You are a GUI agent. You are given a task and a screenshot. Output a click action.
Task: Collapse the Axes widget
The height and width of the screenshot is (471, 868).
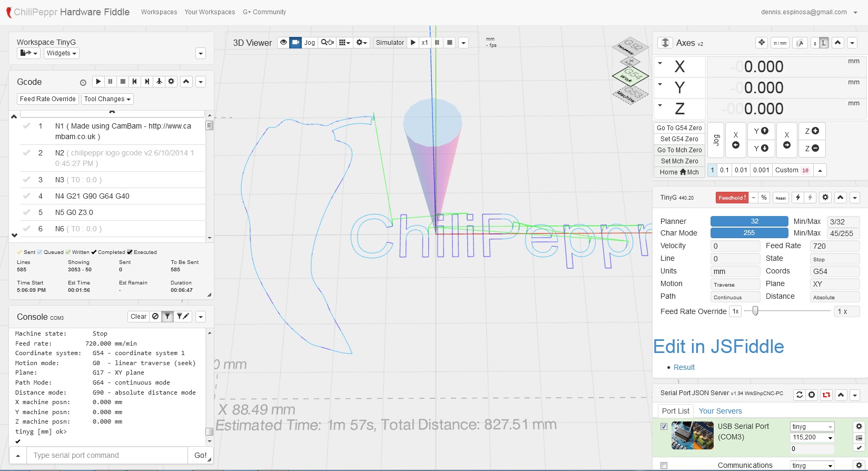click(838, 43)
